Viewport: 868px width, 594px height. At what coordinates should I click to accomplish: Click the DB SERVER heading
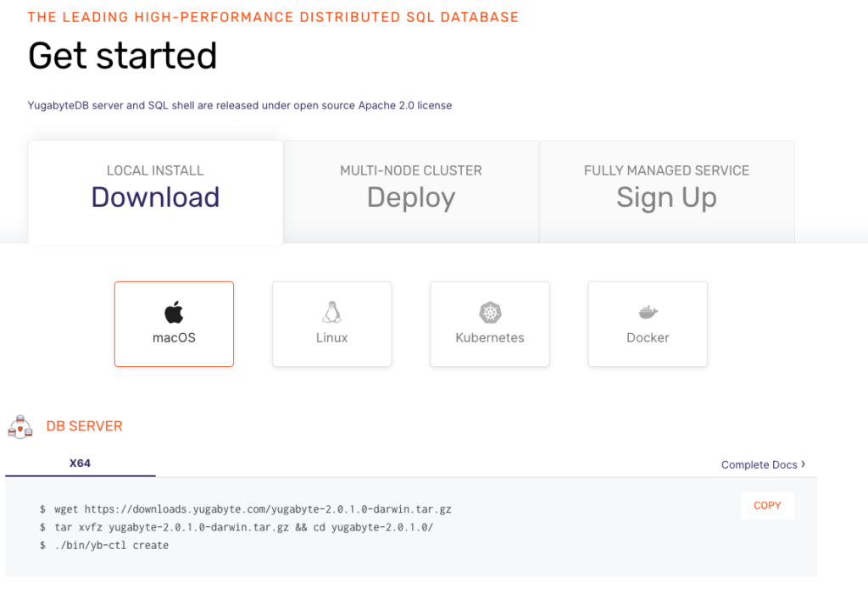84,426
